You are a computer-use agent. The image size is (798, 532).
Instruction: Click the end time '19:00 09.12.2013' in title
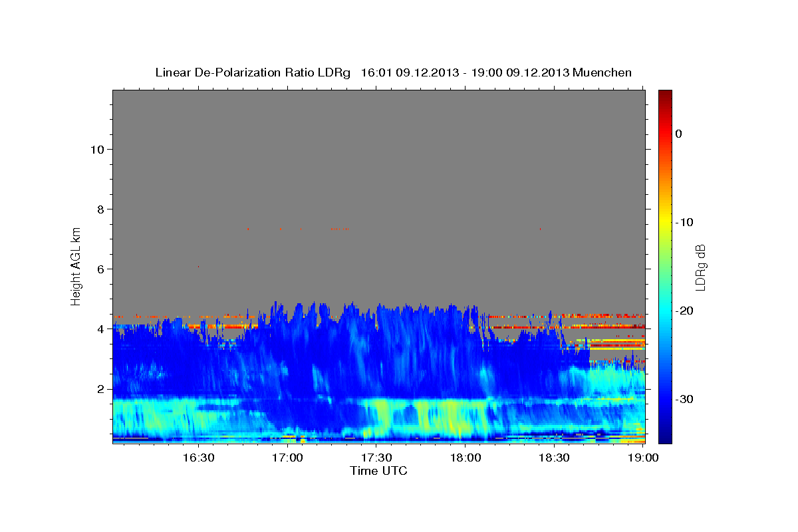point(519,72)
